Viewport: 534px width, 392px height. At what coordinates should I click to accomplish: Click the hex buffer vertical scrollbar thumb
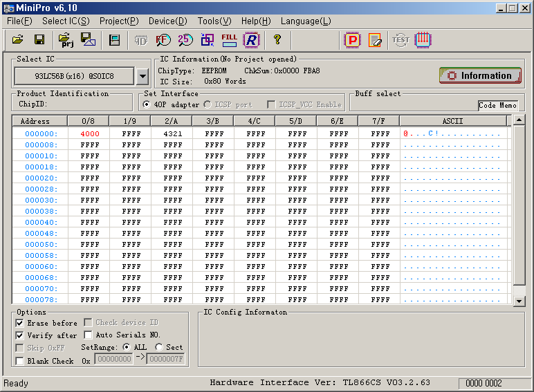pyautogui.click(x=519, y=205)
